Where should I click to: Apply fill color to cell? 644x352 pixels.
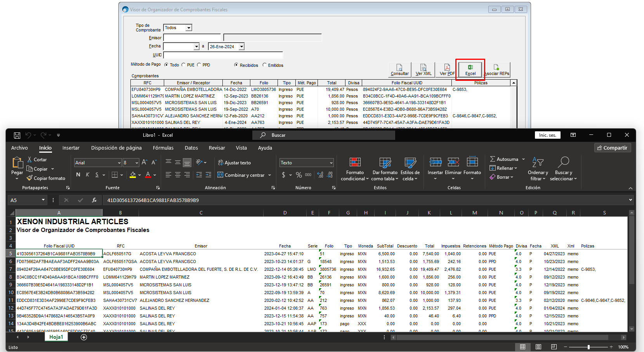(x=133, y=175)
